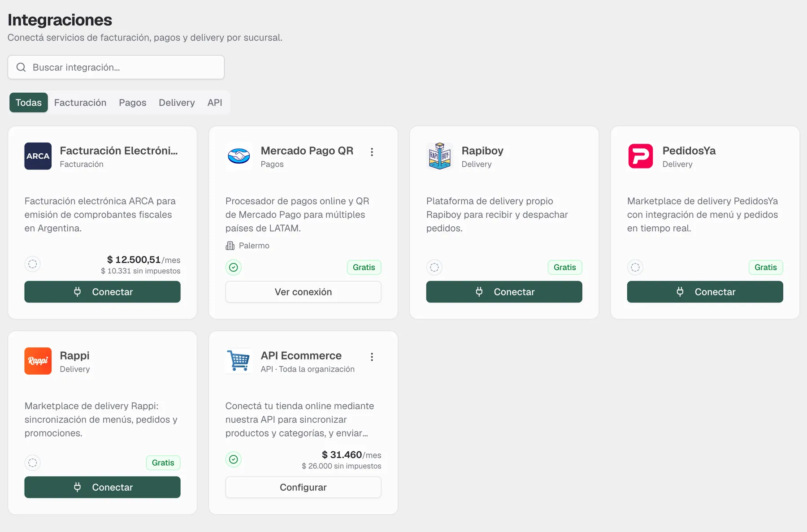Image resolution: width=807 pixels, height=532 pixels.
Task: Select the Todas tab
Action: click(x=29, y=103)
